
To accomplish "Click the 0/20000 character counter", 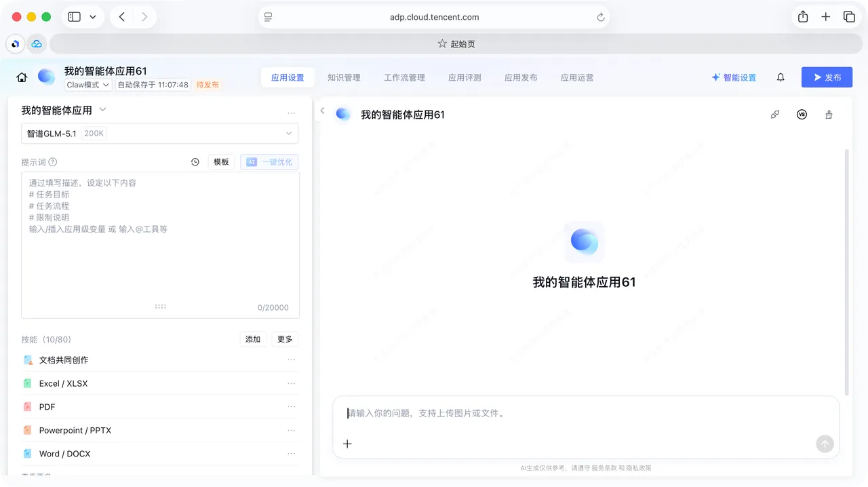I will coord(273,307).
